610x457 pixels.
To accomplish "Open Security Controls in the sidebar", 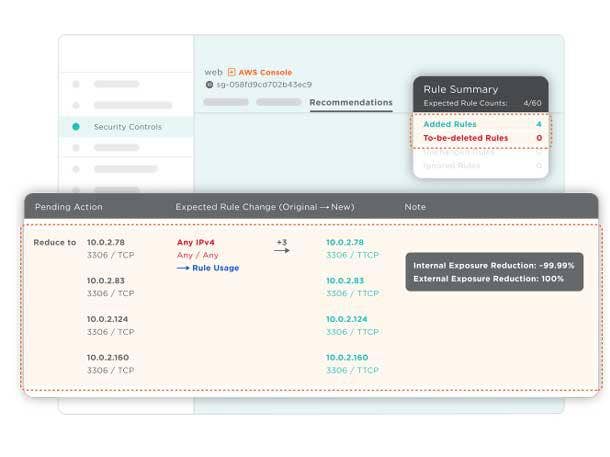I will (x=127, y=127).
